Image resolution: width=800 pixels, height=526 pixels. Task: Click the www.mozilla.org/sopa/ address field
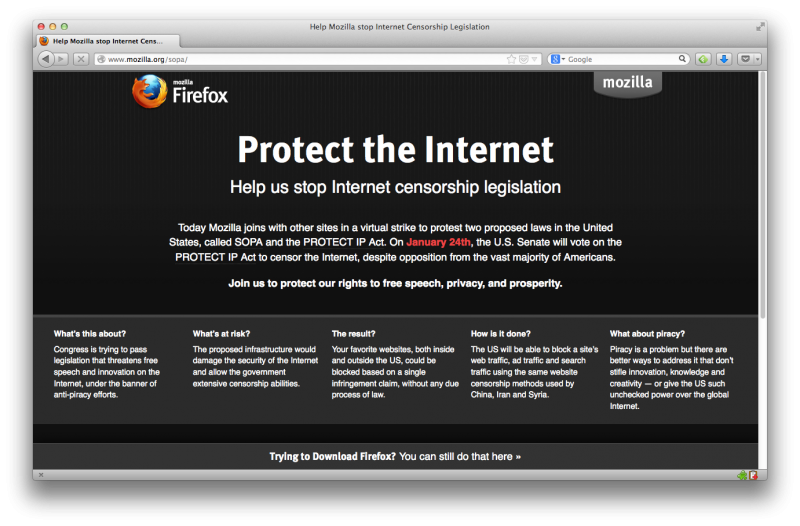[301, 59]
